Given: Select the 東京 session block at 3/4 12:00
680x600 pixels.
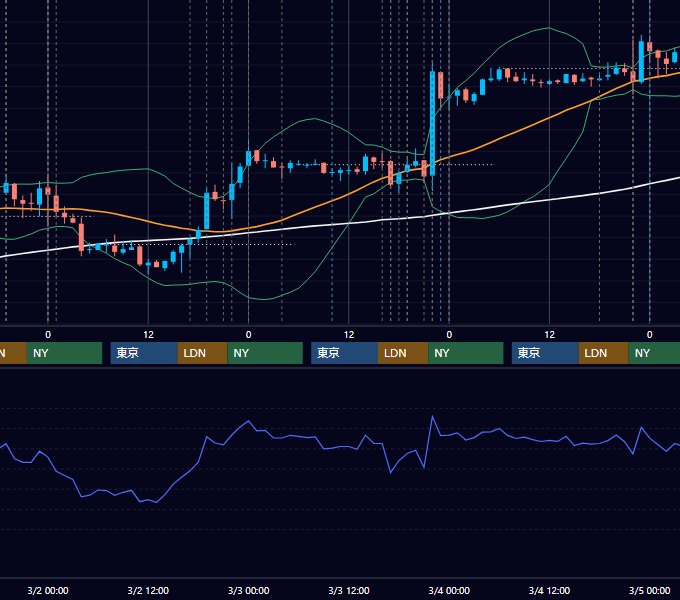Looking at the screenshot, I should click(x=545, y=353).
